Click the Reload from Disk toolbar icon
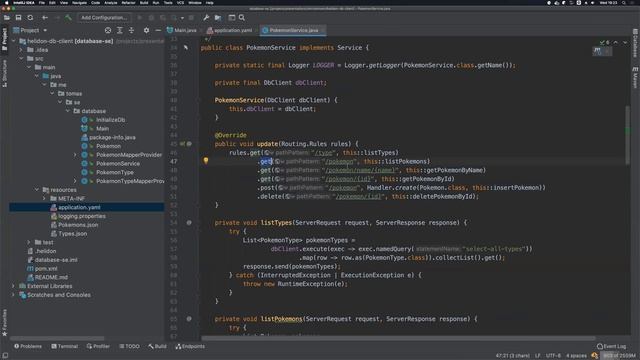Image resolution: width=640 pixels, height=360 pixels. (30, 18)
